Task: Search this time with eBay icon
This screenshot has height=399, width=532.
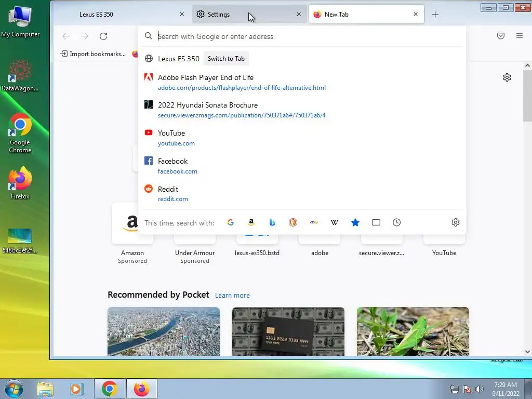Action: coord(314,222)
